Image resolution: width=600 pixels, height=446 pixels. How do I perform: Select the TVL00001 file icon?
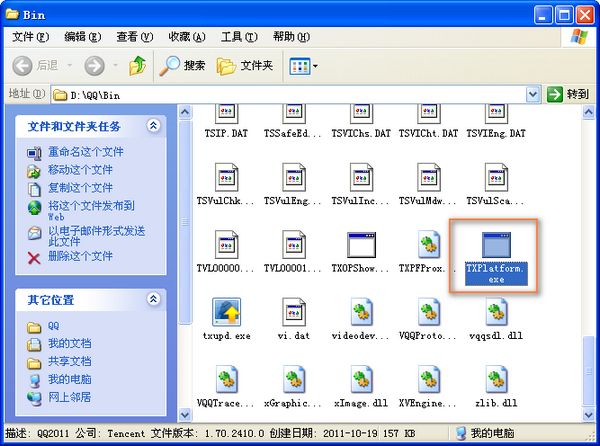[293, 244]
